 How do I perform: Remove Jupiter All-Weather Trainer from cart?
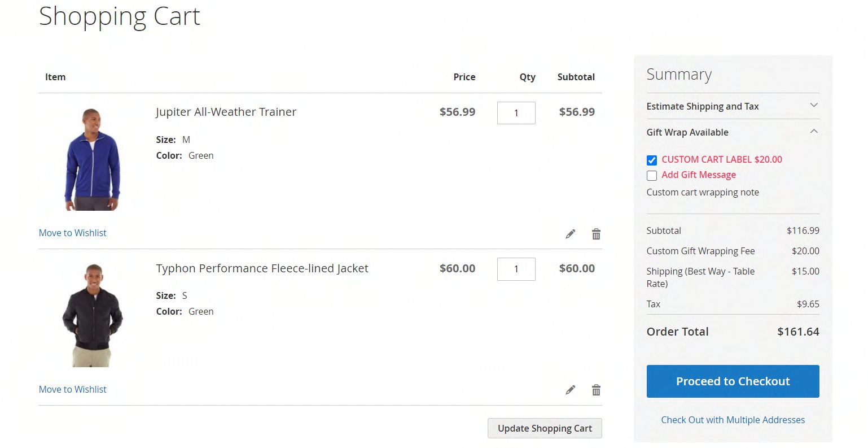[596, 234]
